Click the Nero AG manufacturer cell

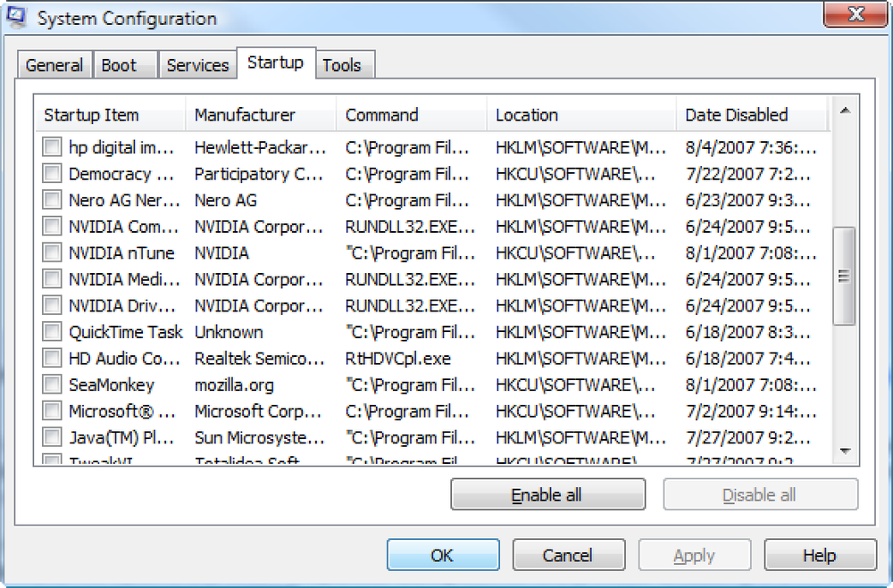(226, 201)
